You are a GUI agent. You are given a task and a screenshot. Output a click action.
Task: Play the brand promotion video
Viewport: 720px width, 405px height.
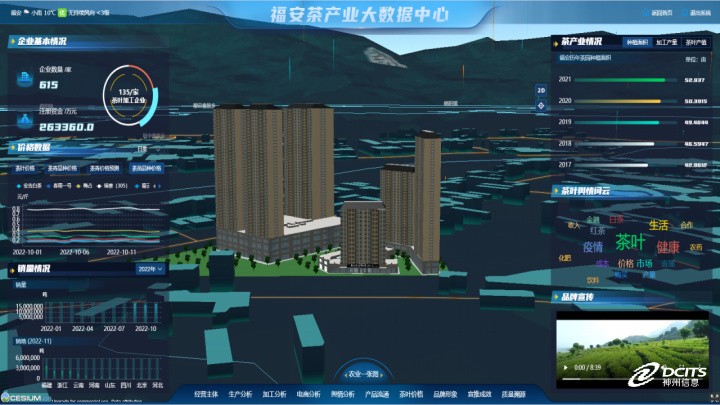coord(567,367)
